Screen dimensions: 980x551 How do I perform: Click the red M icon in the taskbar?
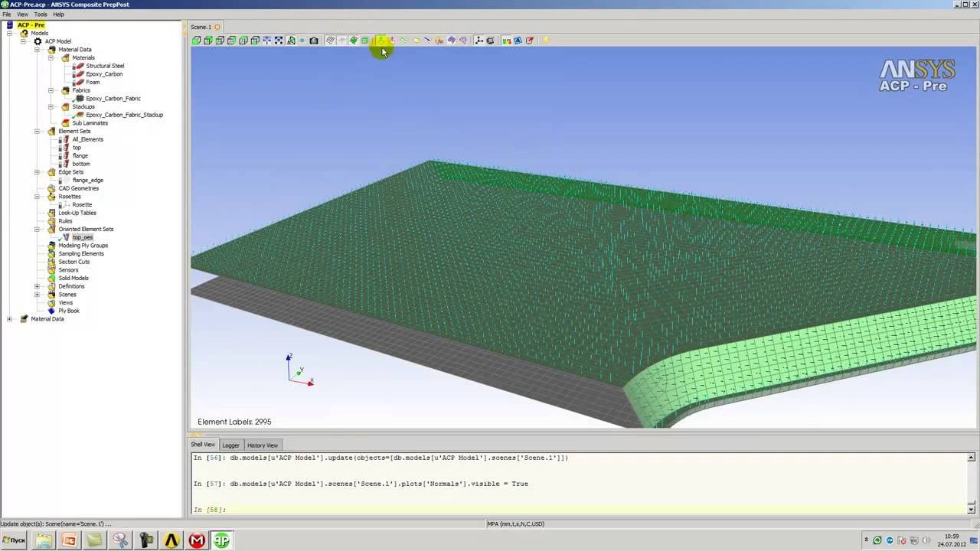click(x=197, y=540)
